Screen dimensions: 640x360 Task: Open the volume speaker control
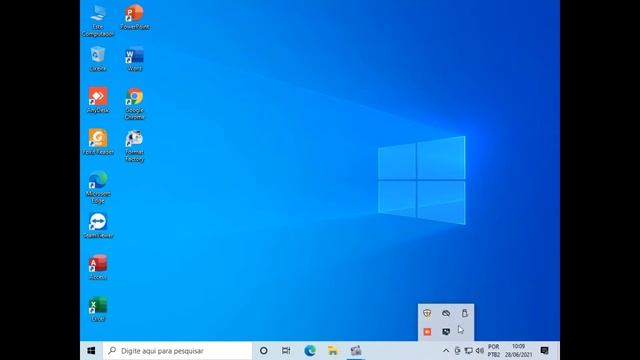(480, 351)
